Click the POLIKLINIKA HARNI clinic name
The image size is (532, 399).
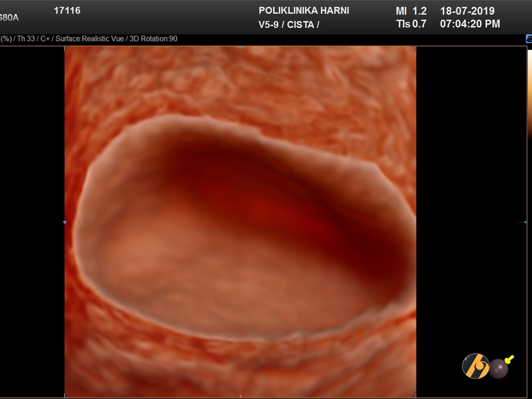304,11
